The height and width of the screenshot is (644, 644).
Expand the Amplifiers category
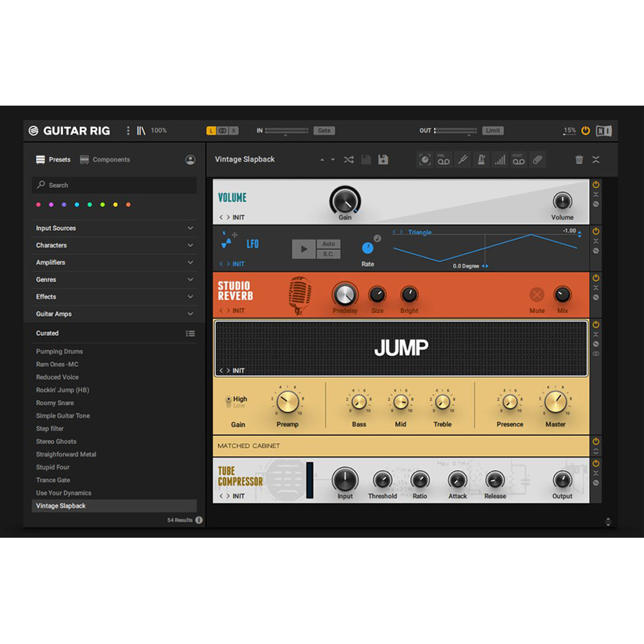click(x=115, y=263)
